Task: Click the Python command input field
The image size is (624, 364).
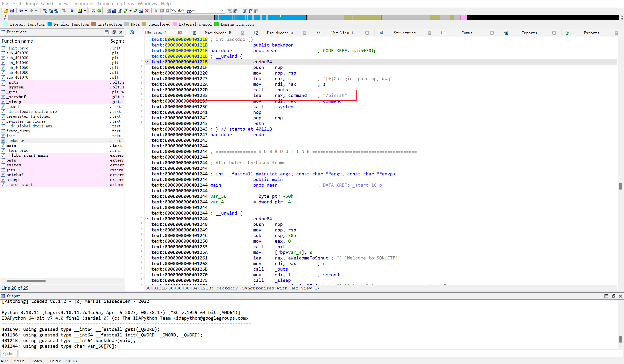Action: (x=321, y=354)
